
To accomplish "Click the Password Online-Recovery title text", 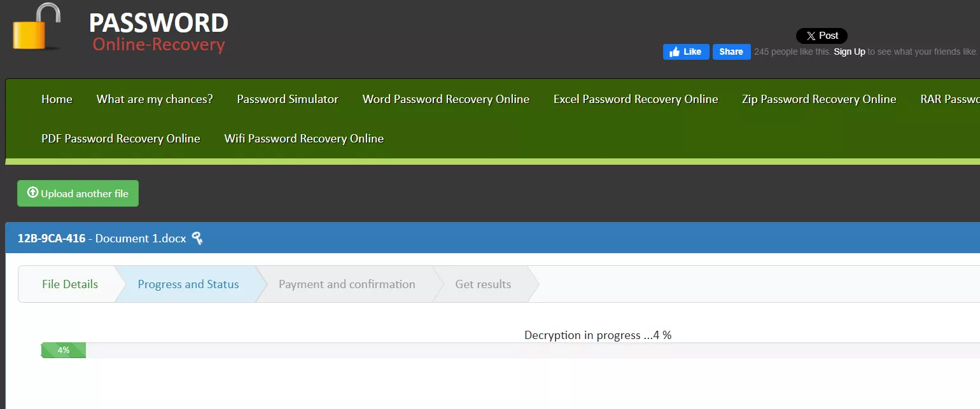I will (x=158, y=33).
